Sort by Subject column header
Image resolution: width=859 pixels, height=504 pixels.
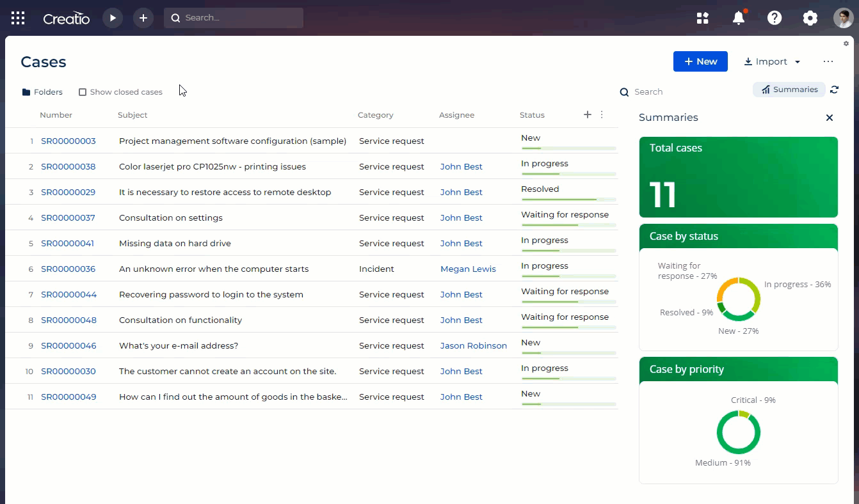click(132, 115)
